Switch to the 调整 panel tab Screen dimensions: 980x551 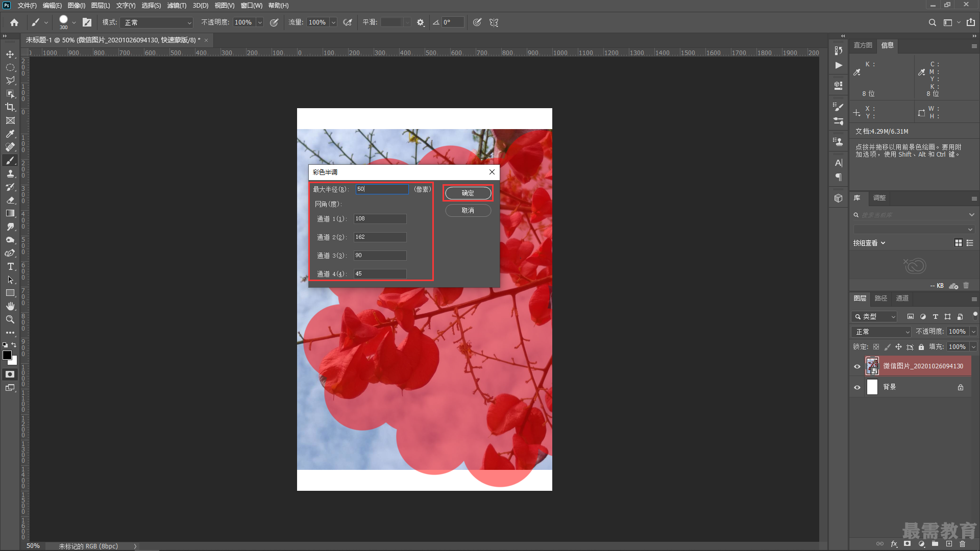coord(879,198)
